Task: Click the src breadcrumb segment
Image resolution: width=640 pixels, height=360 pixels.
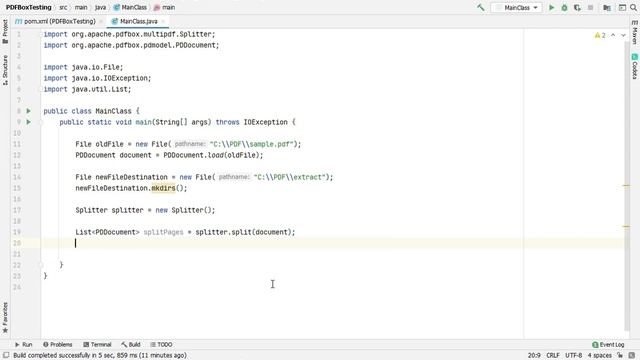Action: point(63,7)
